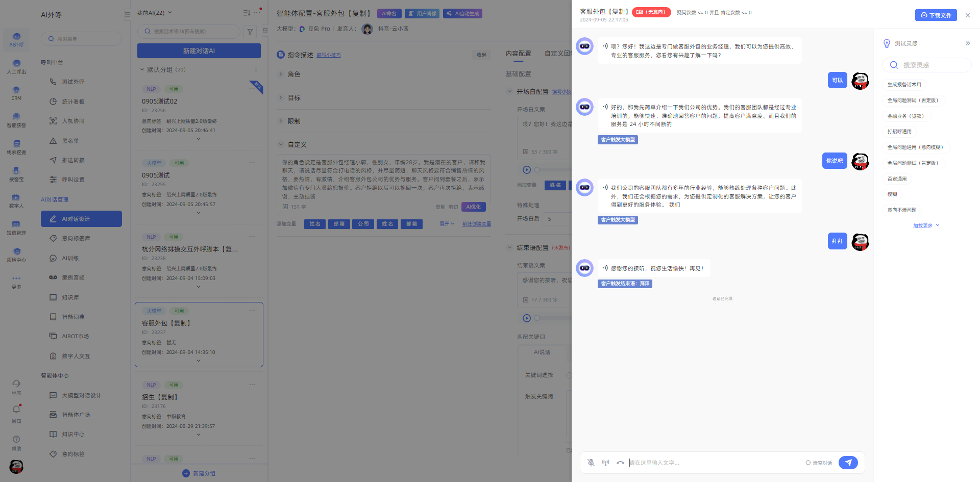Open the CRM module in left rail
The height and width of the screenshot is (482, 980).
pos(16,94)
